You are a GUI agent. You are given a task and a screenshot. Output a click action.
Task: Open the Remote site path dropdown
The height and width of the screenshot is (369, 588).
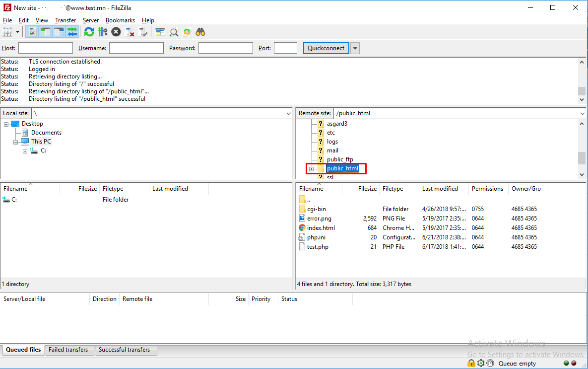tap(582, 113)
